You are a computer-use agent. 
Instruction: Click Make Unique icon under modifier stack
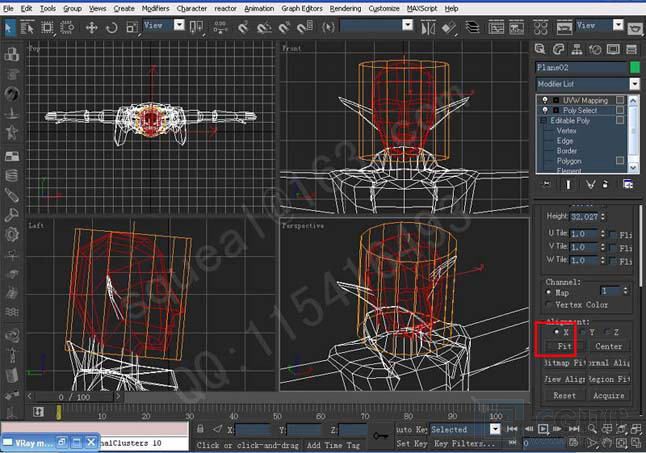[590, 184]
